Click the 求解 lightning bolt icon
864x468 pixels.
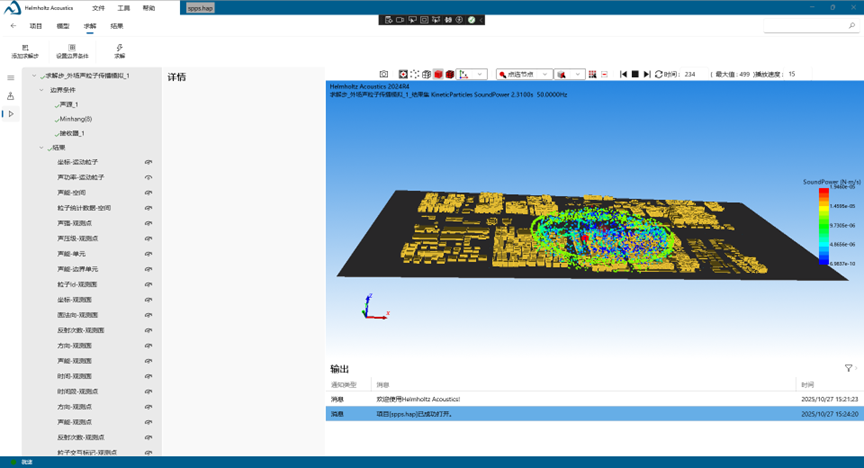(120, 47)
